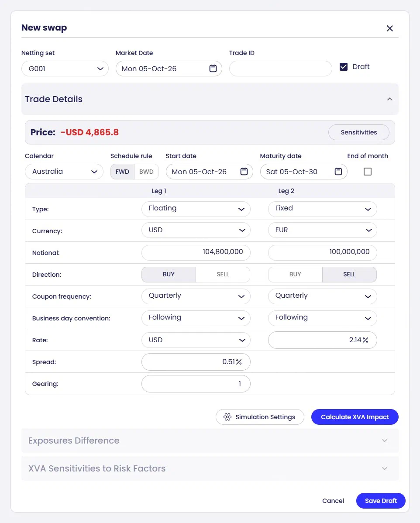Open Leg 1 Type Floating dropdown
This screenshot has width=420, height=523.
tap(196, 209)
